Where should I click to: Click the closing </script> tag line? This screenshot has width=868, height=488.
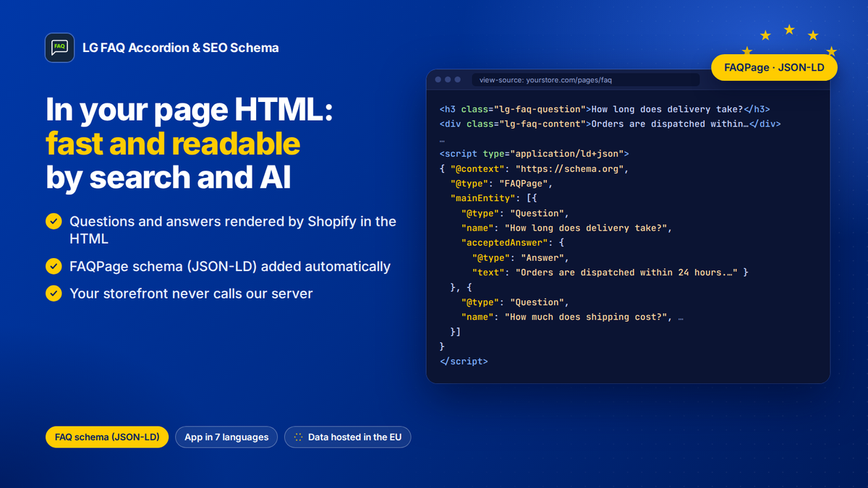click(x=464, y=361)
